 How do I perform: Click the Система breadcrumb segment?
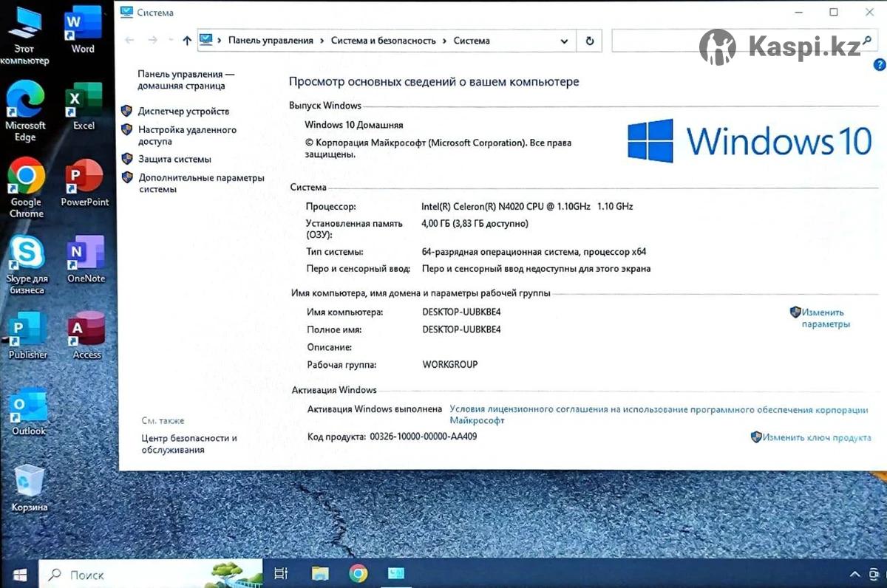472,41
